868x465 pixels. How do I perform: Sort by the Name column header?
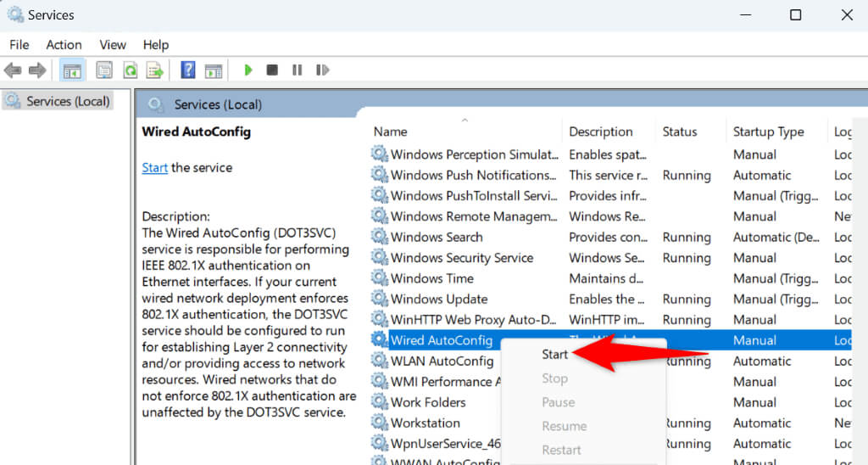tap(390, 132)
